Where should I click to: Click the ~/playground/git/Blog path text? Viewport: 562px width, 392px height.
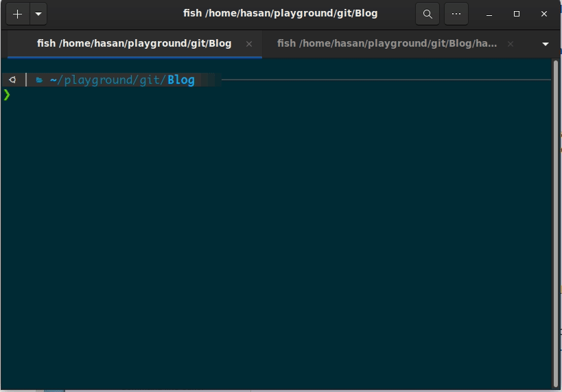122,80
